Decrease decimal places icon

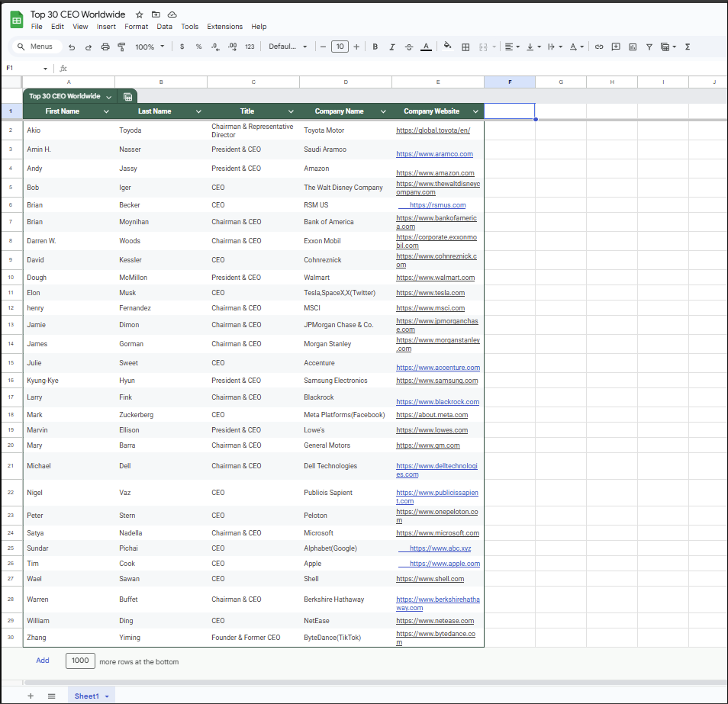215,47
